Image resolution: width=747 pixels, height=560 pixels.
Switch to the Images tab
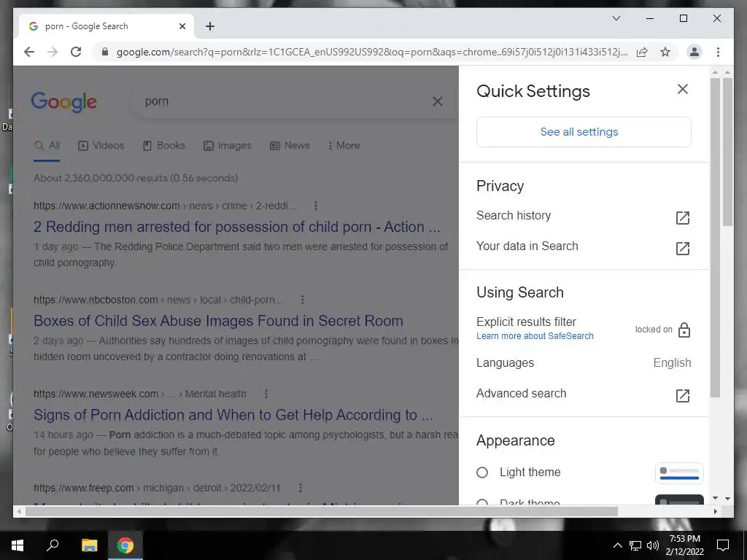(228, 146)
